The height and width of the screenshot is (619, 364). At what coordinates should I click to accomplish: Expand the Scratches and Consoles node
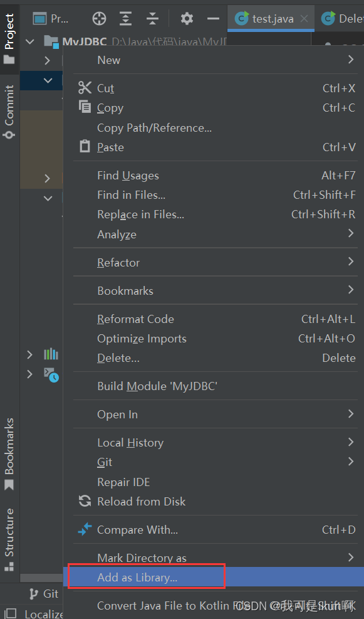[x=29, y=374]
